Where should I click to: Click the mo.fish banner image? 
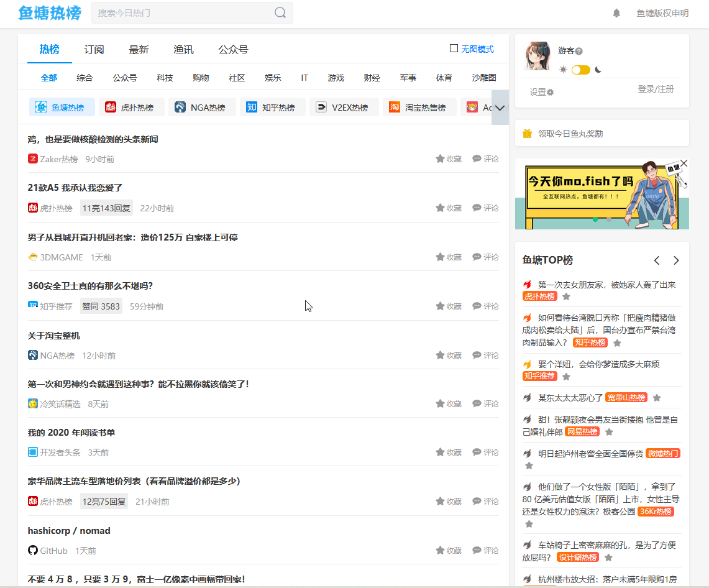click(x=602, y=194)
